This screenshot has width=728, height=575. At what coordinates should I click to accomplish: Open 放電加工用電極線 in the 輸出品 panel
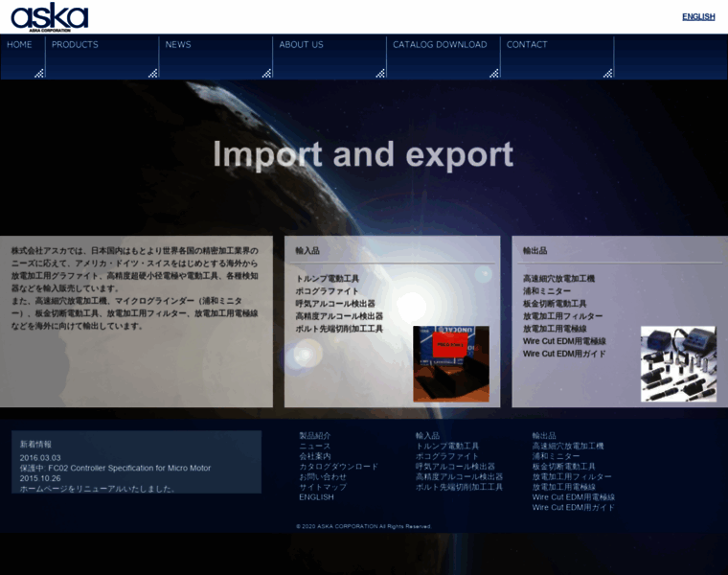(x=555, y=329)
